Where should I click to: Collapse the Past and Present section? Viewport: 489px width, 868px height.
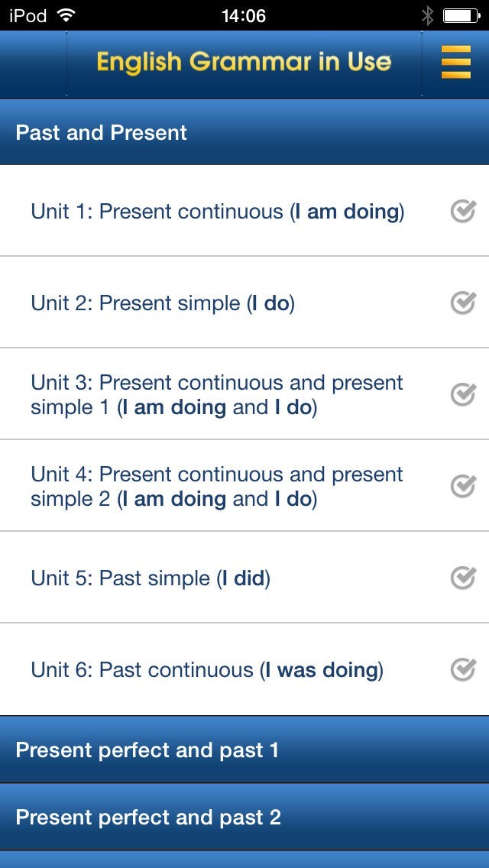coord(244,133)
